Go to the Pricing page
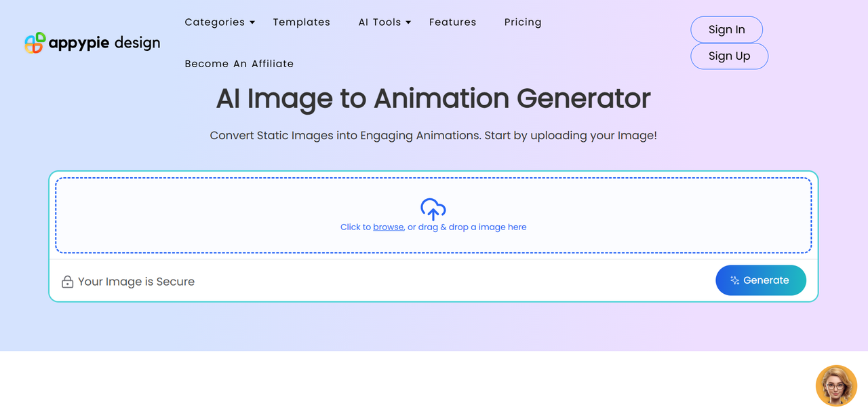The width and height of the screenshot is (868, 414). click(x=523, y=22)
